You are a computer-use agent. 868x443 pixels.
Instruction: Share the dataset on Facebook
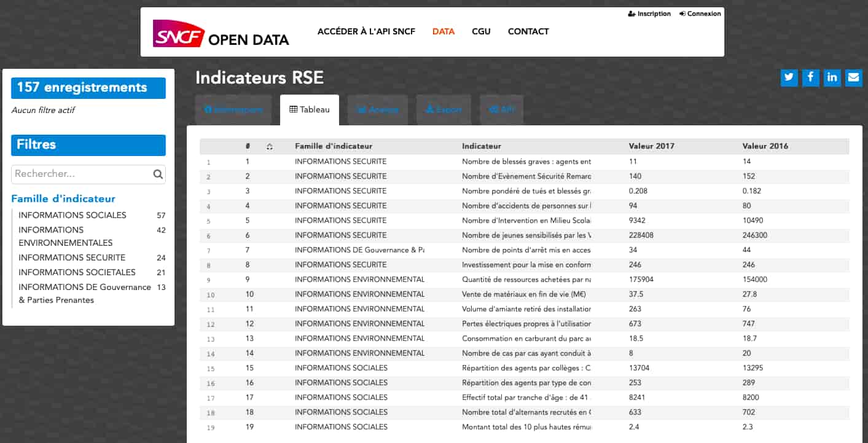coord(811,77)
